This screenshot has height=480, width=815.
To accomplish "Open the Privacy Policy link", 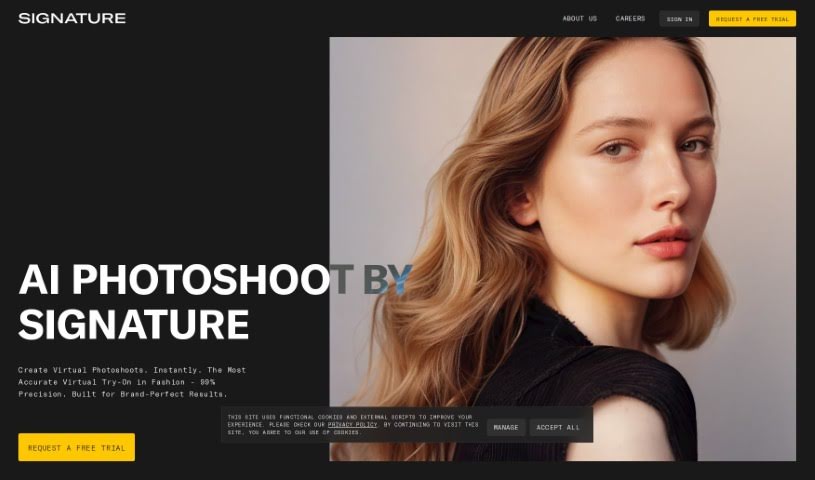I will pos(352,425).
